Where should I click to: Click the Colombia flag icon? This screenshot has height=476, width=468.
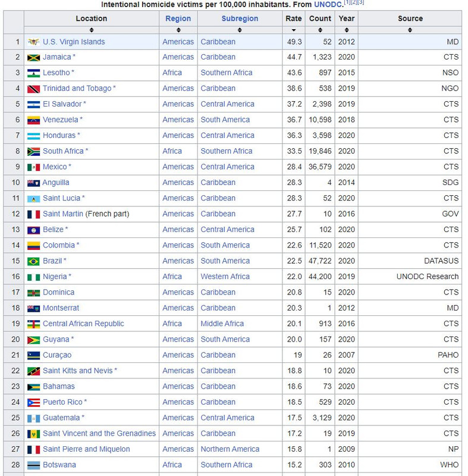tap(33, 246)
